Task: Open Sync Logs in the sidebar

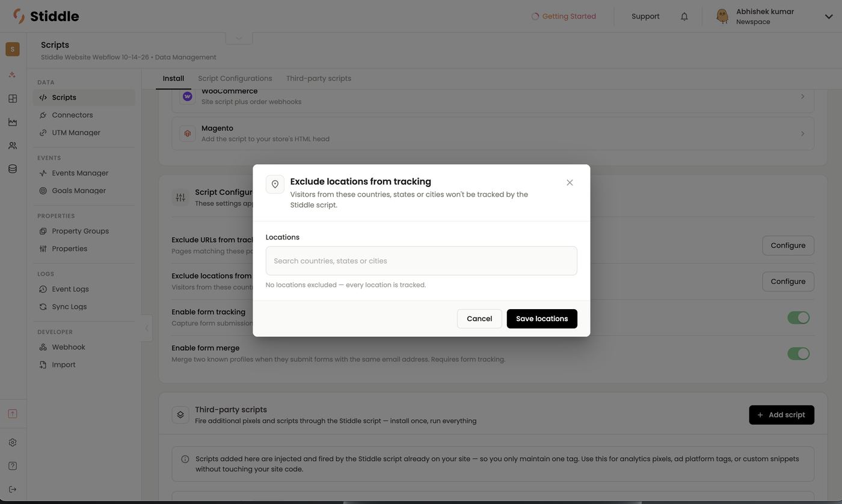Action: tap(84, 307)
